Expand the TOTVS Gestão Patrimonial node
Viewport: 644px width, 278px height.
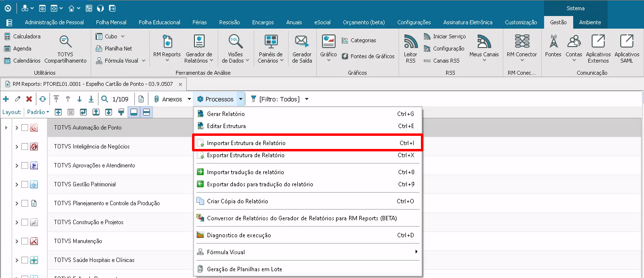click(16, 184)
